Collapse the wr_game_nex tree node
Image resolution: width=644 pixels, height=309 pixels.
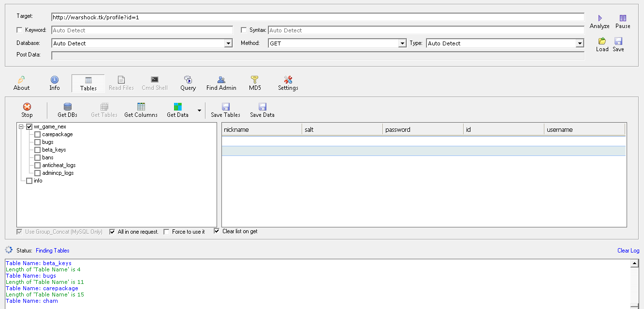pos(21,126)
